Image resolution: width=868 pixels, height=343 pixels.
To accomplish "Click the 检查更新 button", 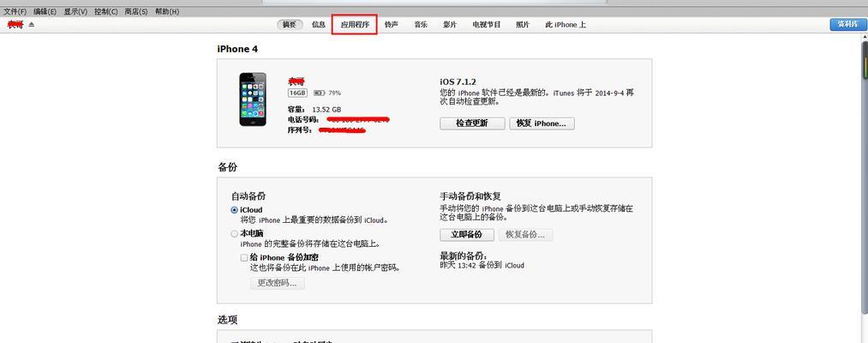I will click(x=472, y=123).
